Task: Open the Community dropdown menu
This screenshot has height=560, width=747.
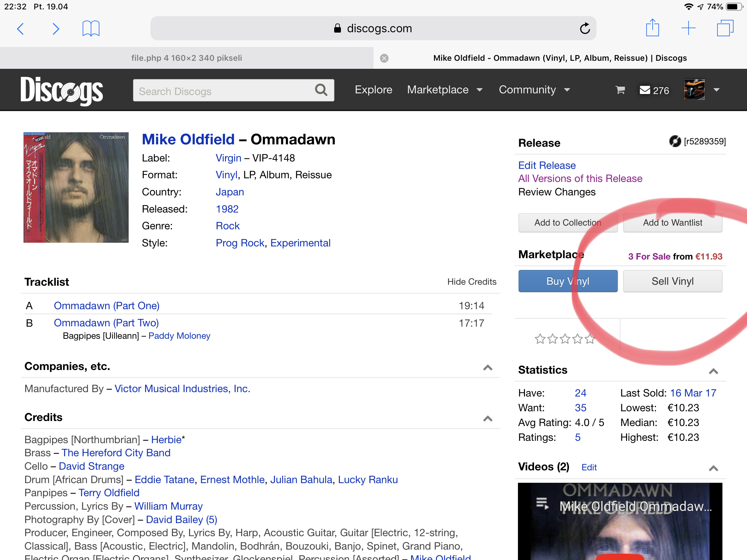Action: (x=534, y=90)
